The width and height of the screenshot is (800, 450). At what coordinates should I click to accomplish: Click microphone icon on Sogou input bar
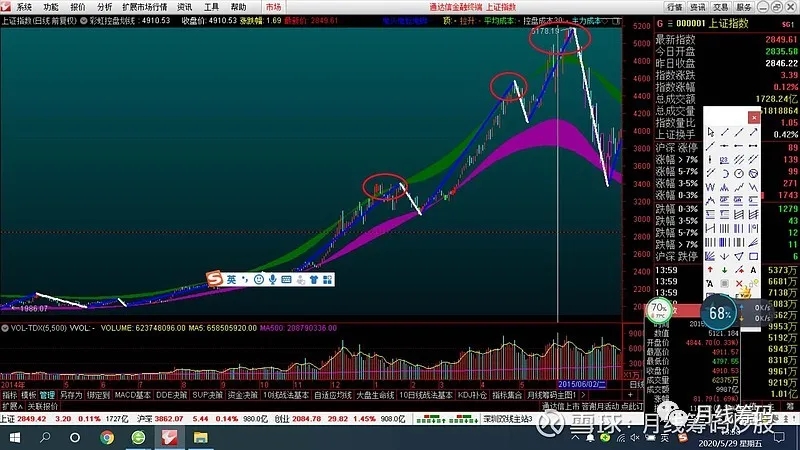[x=271, y=279]
